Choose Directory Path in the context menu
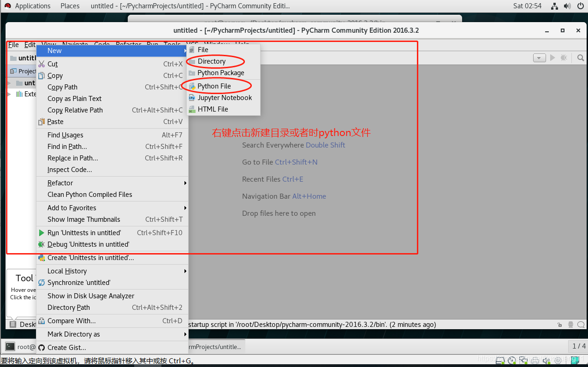 click(113, 308)
